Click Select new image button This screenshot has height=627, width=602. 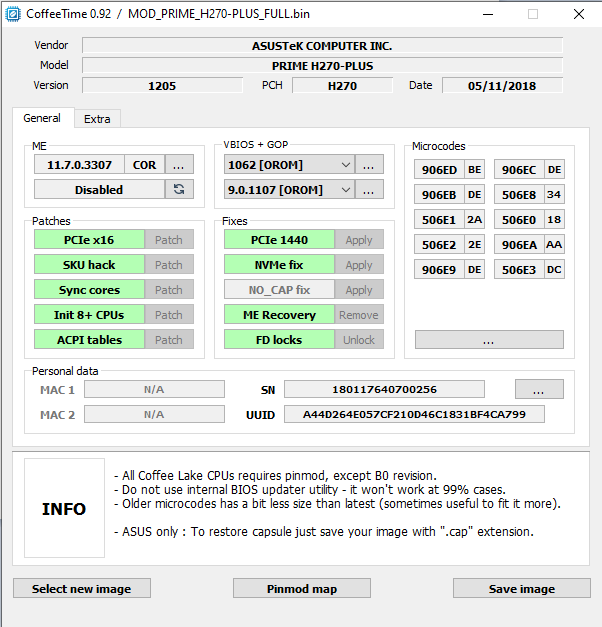pyautogui.click(x=82, y=588)
